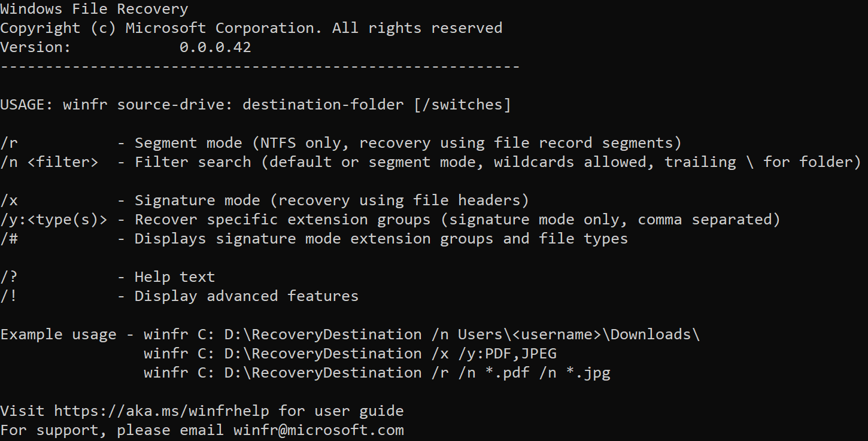The width and height of the screenshot is (868, 441).
Task: Click the winfr@microsoft.com support email address
Action: (318, 430)
